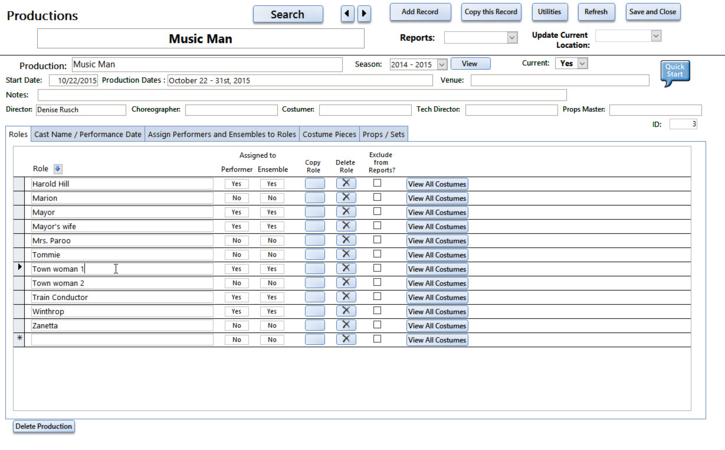Image resolution: width=725 pixels, height=450 pixels.
Task: Click Delete Production button
Action: point(44,426)
